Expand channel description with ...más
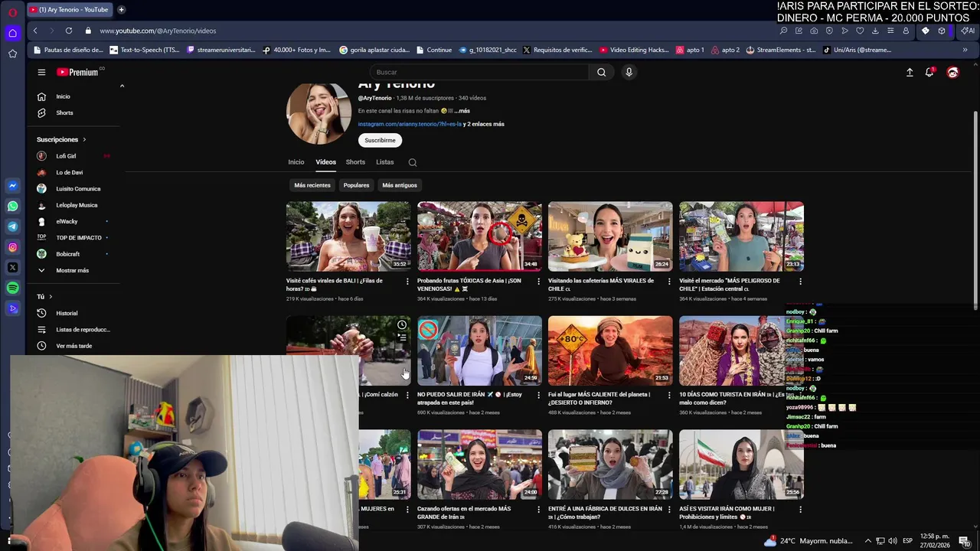Screen dimensions: 980x551 point(462,111)
